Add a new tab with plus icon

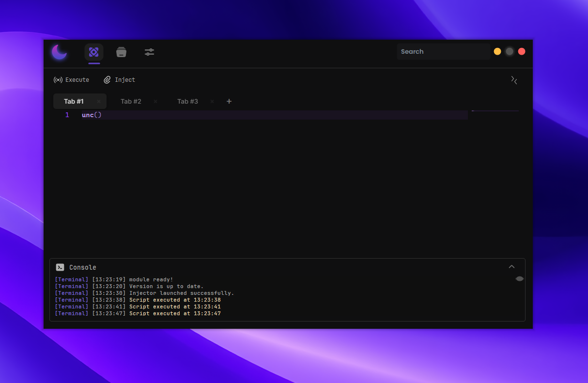click(x=229, y=101)
